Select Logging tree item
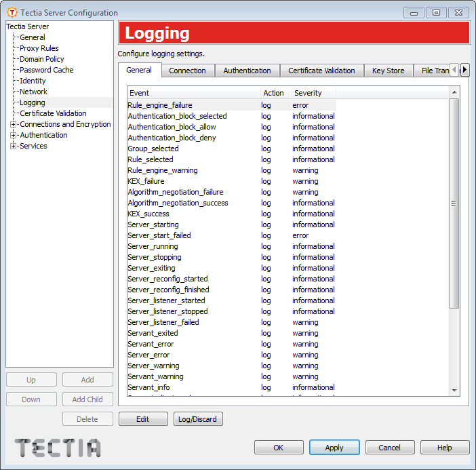 33,102
